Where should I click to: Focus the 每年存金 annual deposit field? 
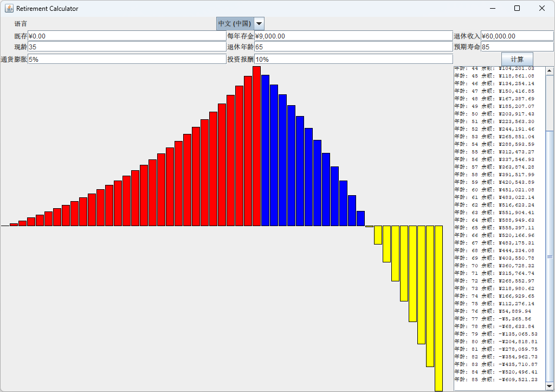[353, 36]
